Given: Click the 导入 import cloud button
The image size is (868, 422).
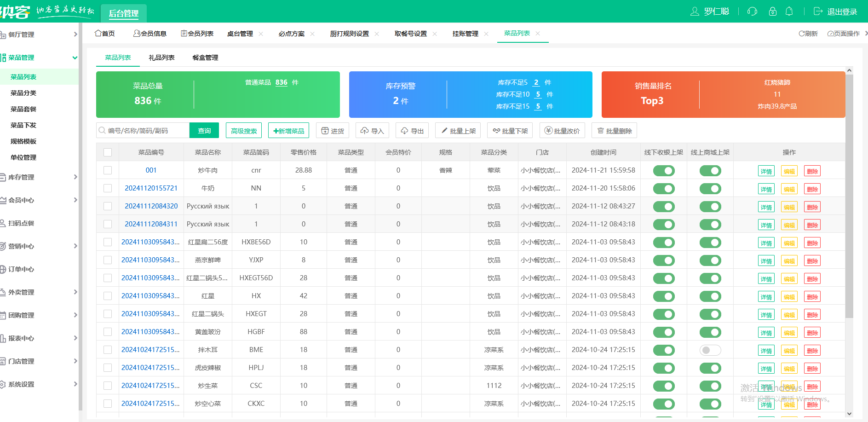Looking at the screenshot, I should point(372,131).
